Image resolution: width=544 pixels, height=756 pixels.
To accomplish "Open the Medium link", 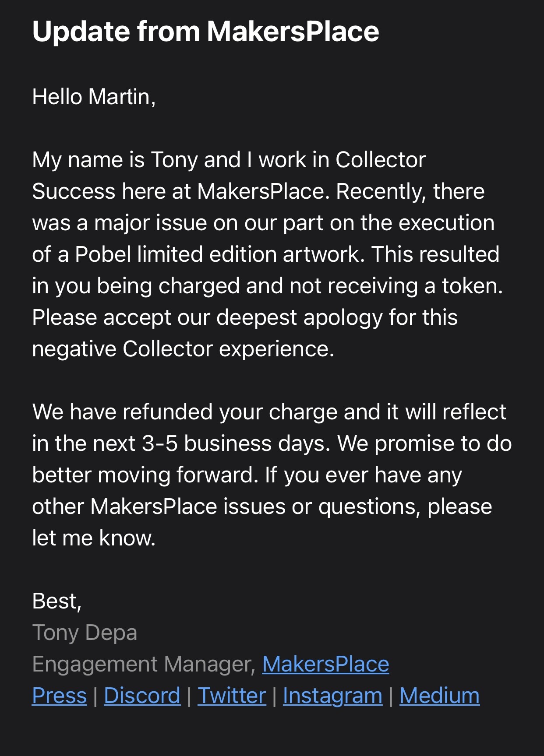I will pyautogui.click(x=439, y=696).
